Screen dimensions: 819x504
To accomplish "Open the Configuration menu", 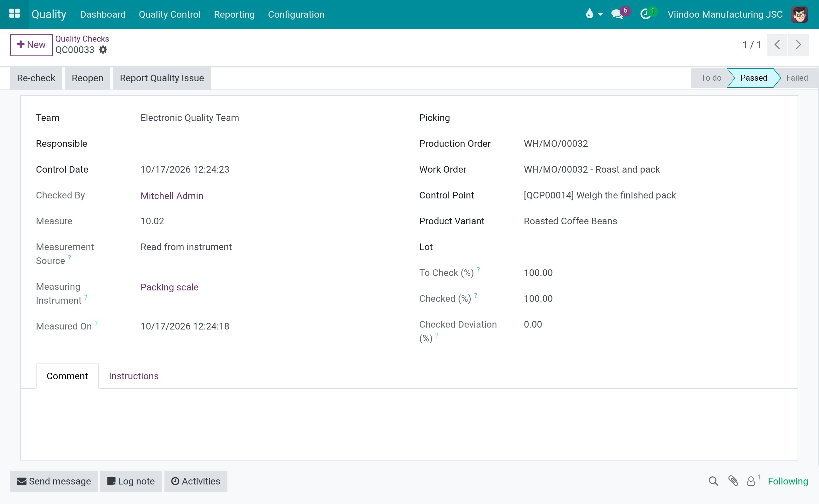I will click(296, 14).
